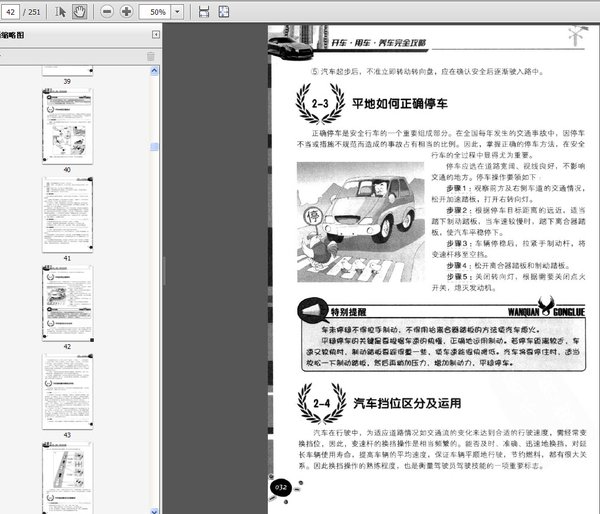Click the 2-4 laurel section badge
Viewport: 600px width, 514px height.
pos(321,403)
